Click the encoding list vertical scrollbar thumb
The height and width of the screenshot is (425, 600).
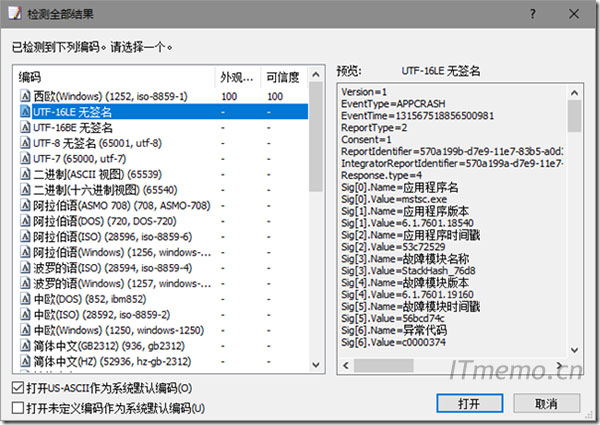316,137
